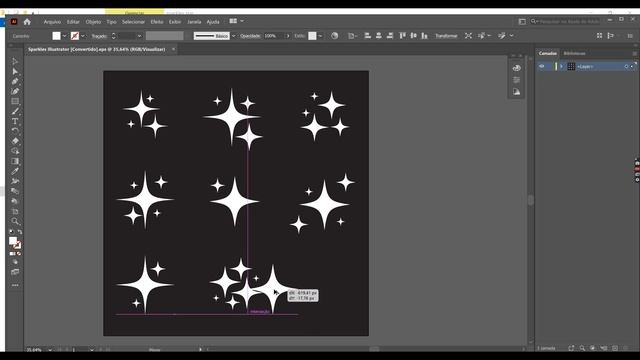
Task: Toggle visibility eye of Layer
Action: (x=542, y=66)
